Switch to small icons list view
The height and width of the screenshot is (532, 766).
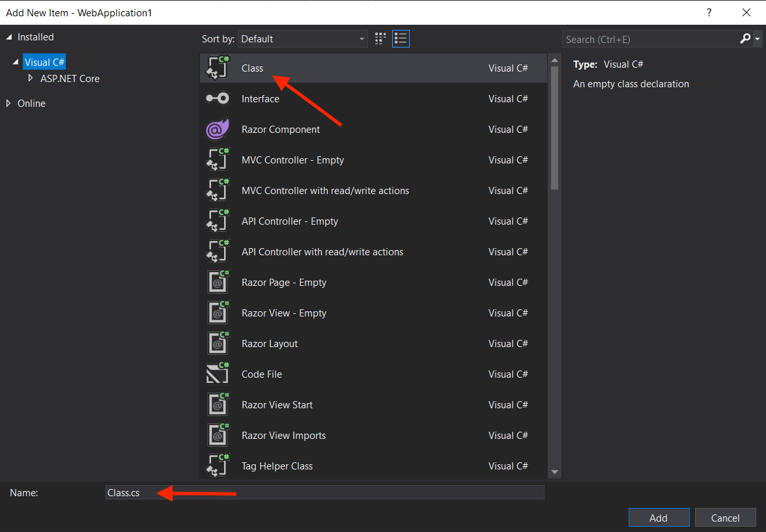coord(401,38)
